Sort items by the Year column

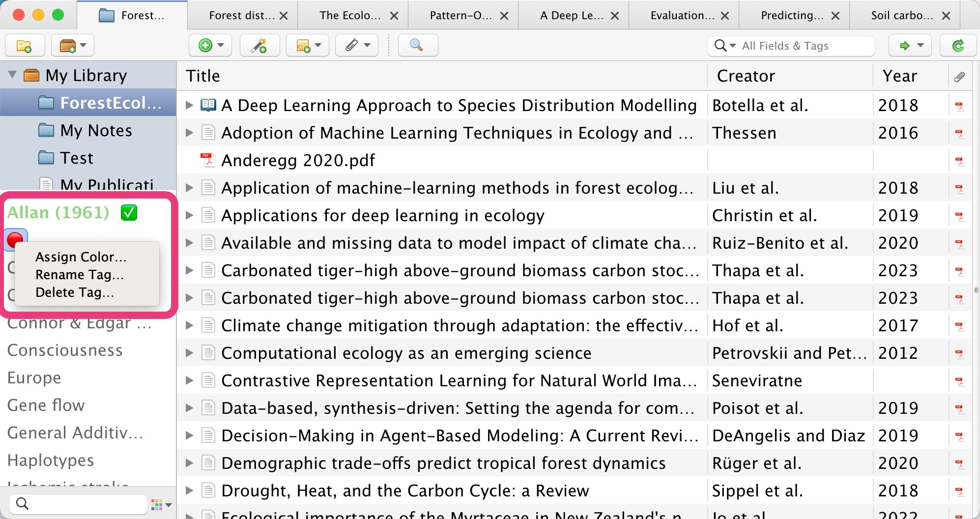click(x=899, y=75)
